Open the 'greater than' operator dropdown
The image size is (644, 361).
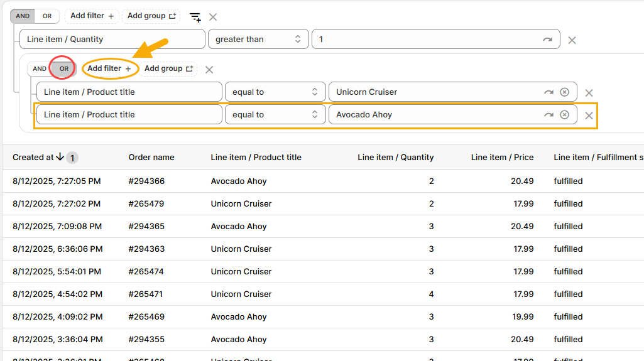pos(258,39)
